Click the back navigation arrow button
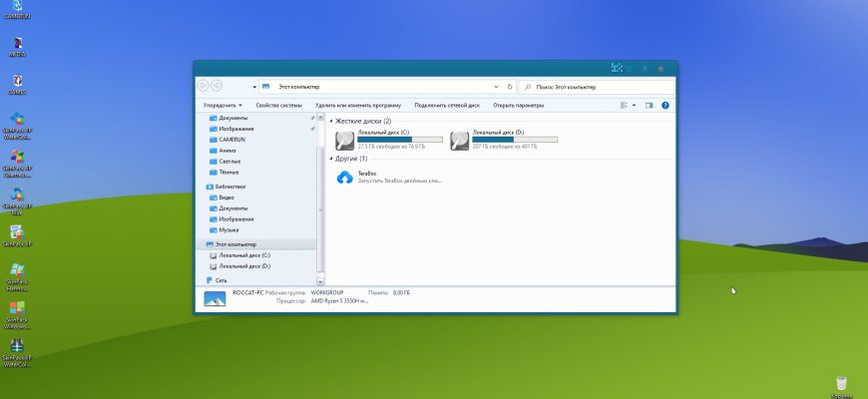 pos(203,86)
